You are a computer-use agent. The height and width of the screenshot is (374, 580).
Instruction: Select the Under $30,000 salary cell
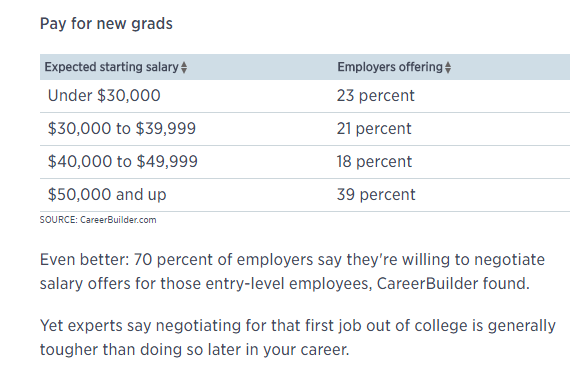click(104, 96)
